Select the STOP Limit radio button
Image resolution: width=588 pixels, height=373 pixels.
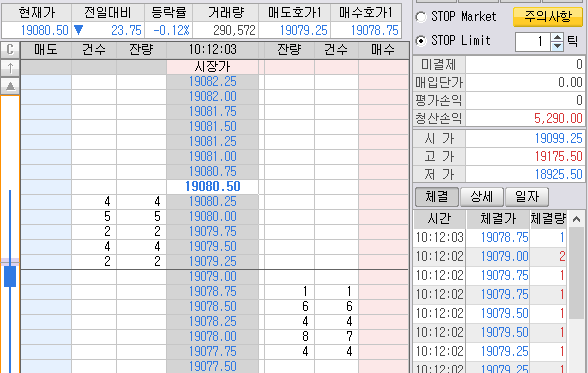(421, 41)
